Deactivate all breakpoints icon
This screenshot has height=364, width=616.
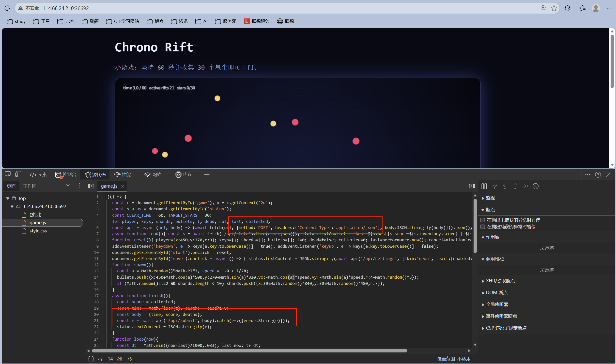(536, 186)
